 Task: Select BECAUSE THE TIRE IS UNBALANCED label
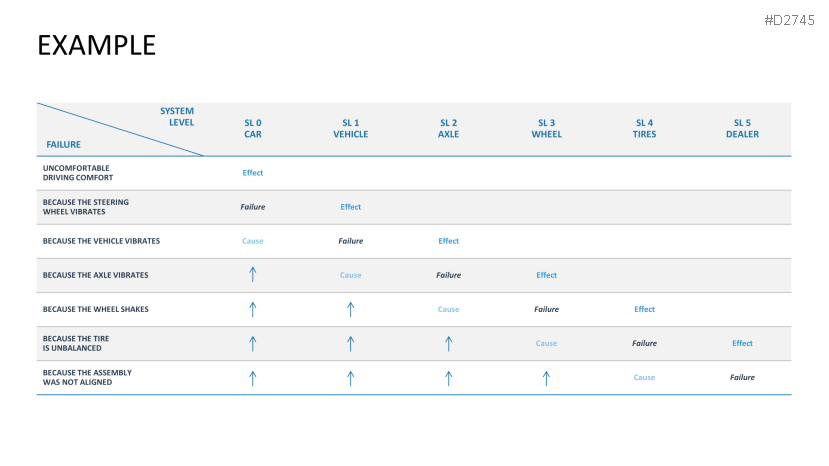pyautogui.click(x=76, y=343)
